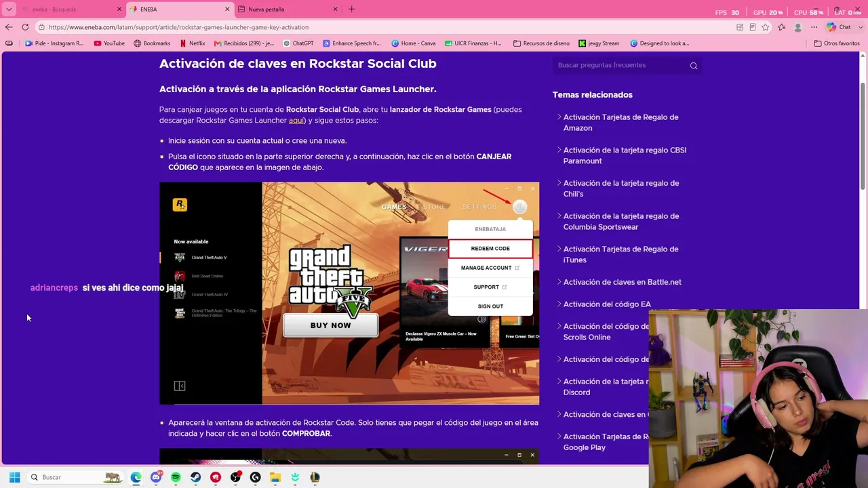This screenshot has height=488, width=868.
Task: Open the YouTube bookmark
Action: (109, 43)
